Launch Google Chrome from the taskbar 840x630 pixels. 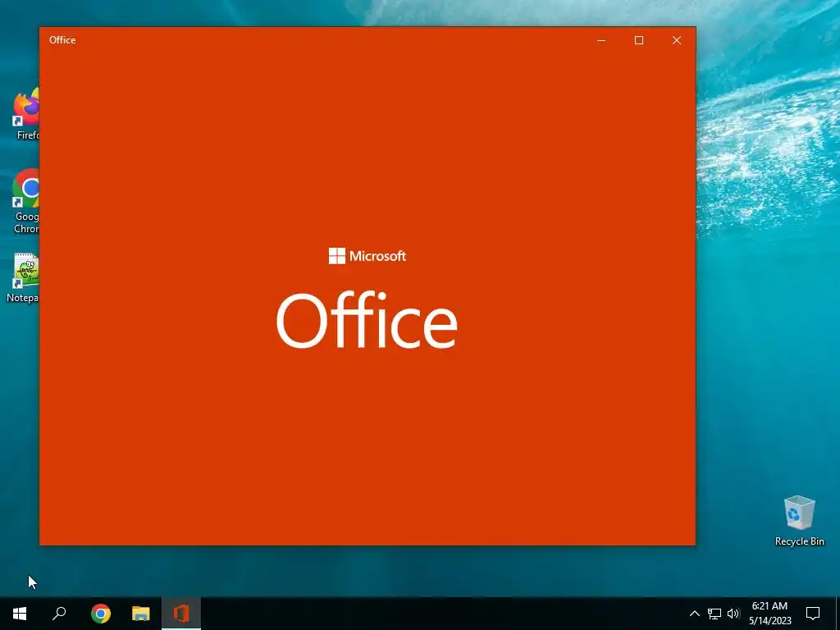(101, 614)
